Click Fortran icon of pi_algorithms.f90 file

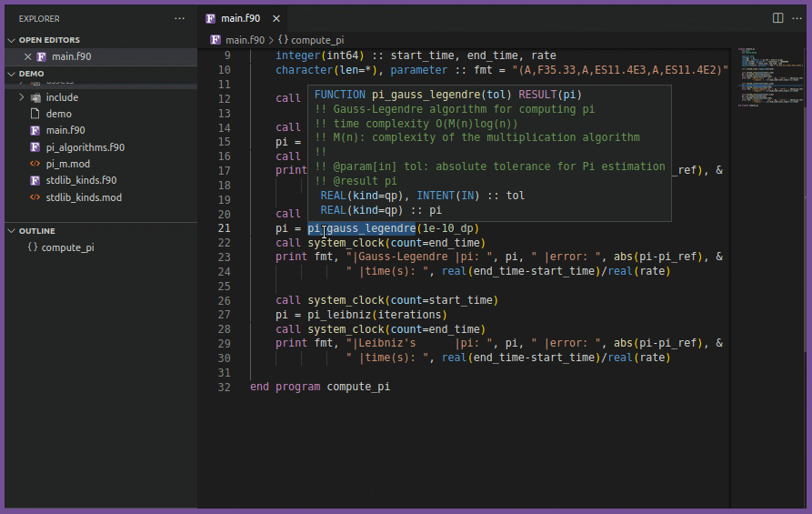tap(35, 146)
